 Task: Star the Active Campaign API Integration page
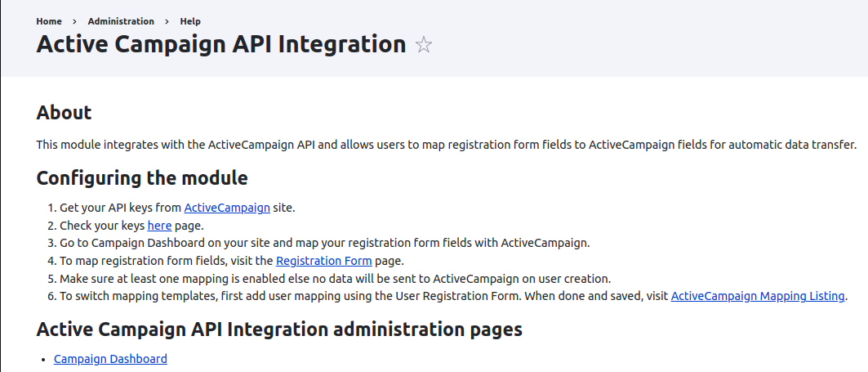[x=424, y=45]
